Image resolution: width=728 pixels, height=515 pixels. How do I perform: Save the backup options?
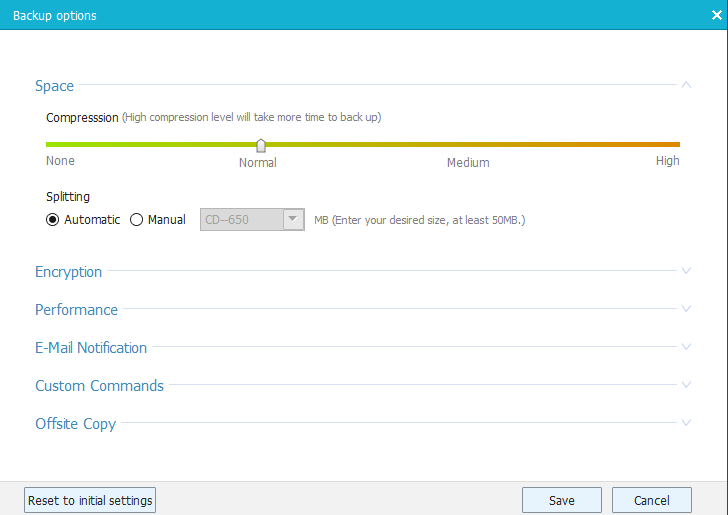pos(562,500)
